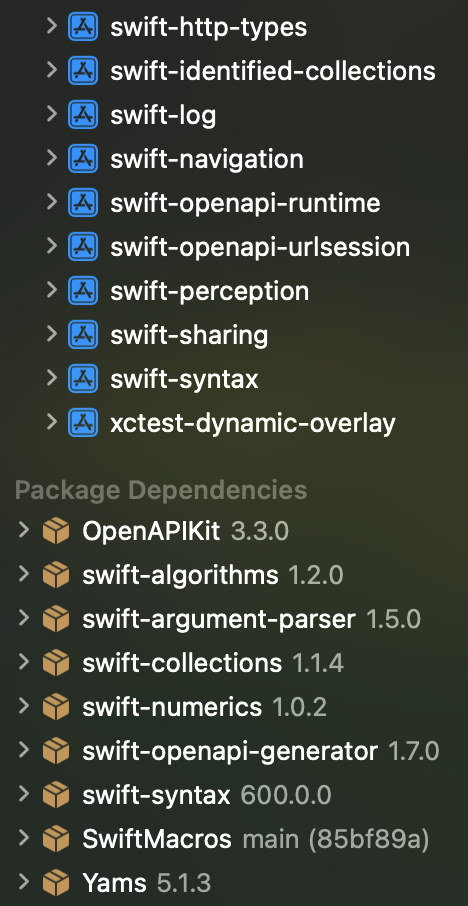This screenshot has width=468, height=906.
Task: Click the swift-perception project icon
Action: coord(83,290)
